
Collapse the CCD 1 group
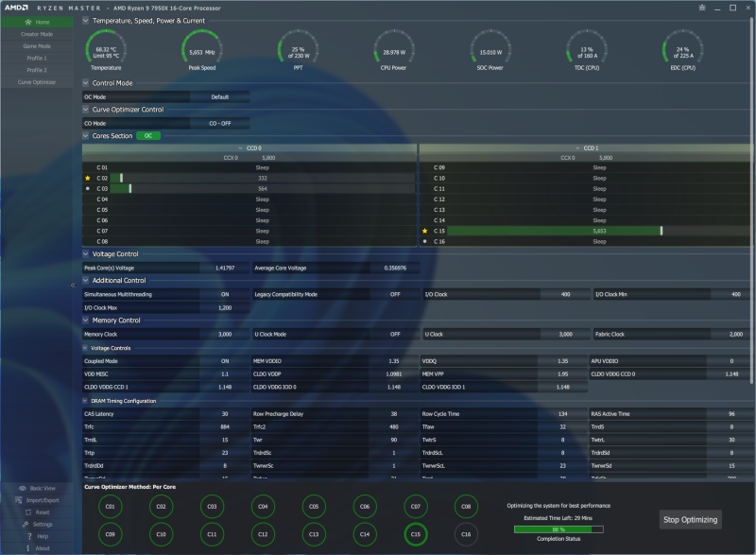(x=577, y=148)
